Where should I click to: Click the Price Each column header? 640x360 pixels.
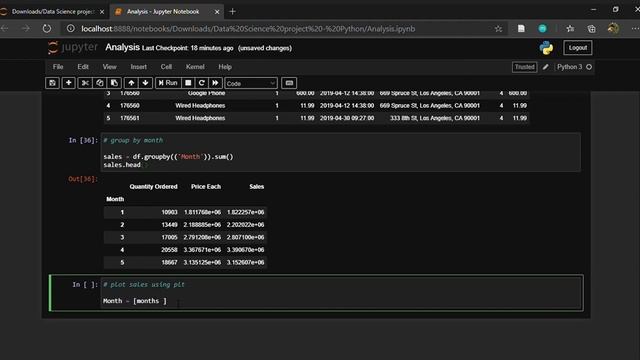tap(206, 187)
